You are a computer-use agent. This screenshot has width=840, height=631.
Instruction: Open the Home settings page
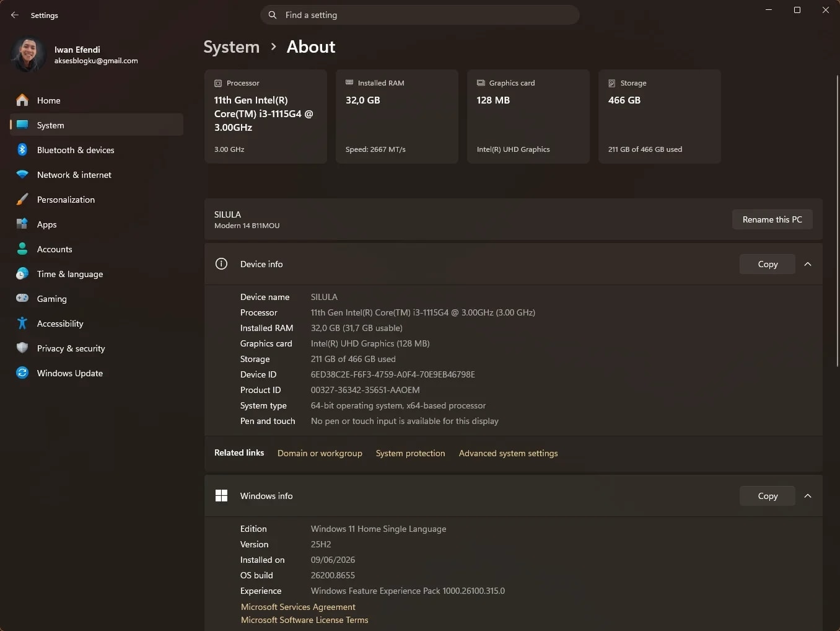(97, 100)
